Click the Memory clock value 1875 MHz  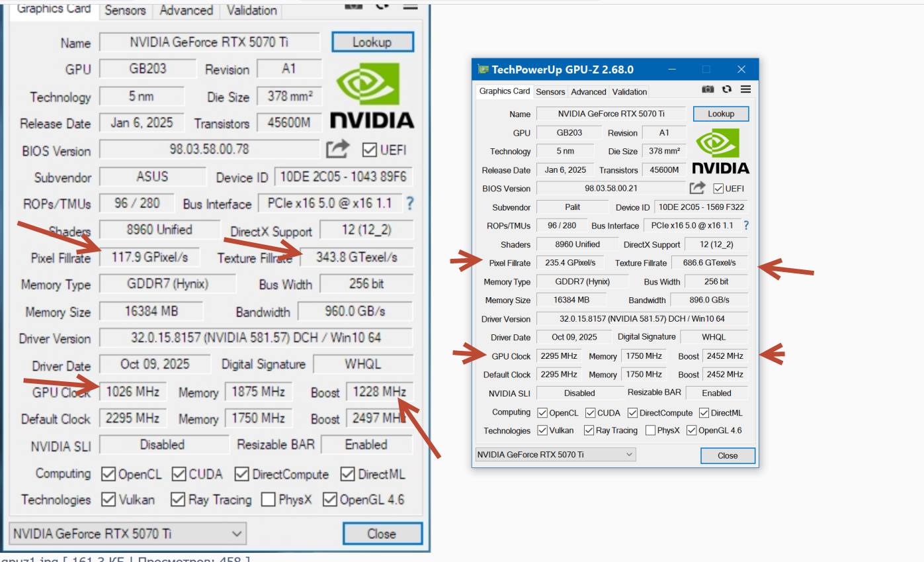point(259,392)
